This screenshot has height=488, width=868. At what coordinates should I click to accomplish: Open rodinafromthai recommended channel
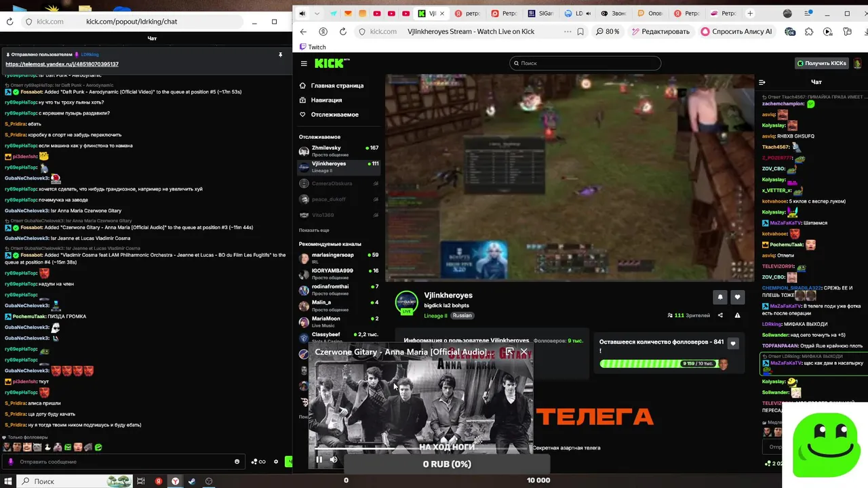pos(338,289)
